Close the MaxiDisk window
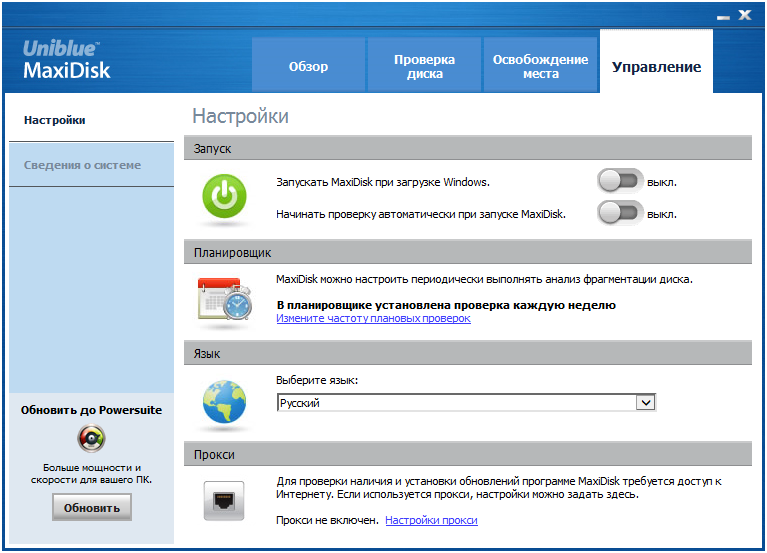Image resolution: width=767 pixels, height=553 pixels. click(x=745, y=15)
